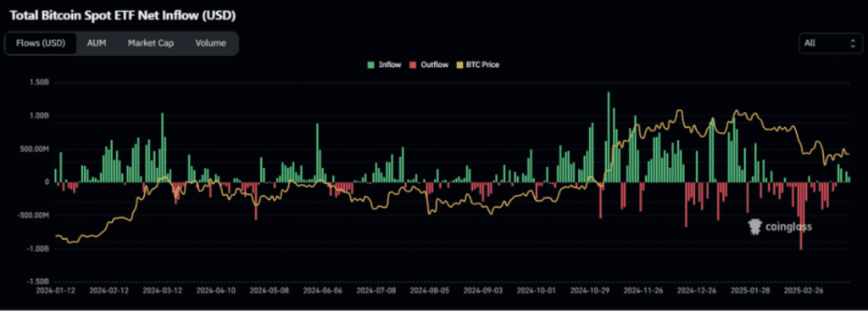Click the dropdown stepper arrows beside All
The image size is (868, 312).
(x=853, y=43)
